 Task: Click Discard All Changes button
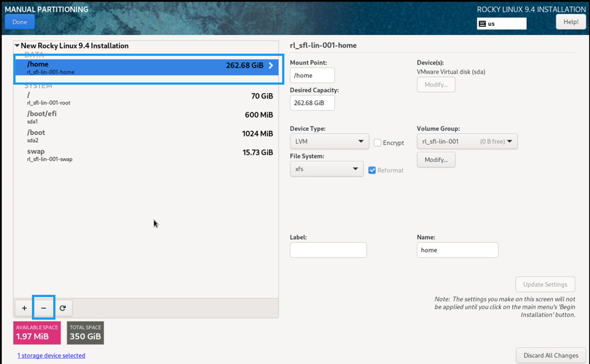(551, 355)
